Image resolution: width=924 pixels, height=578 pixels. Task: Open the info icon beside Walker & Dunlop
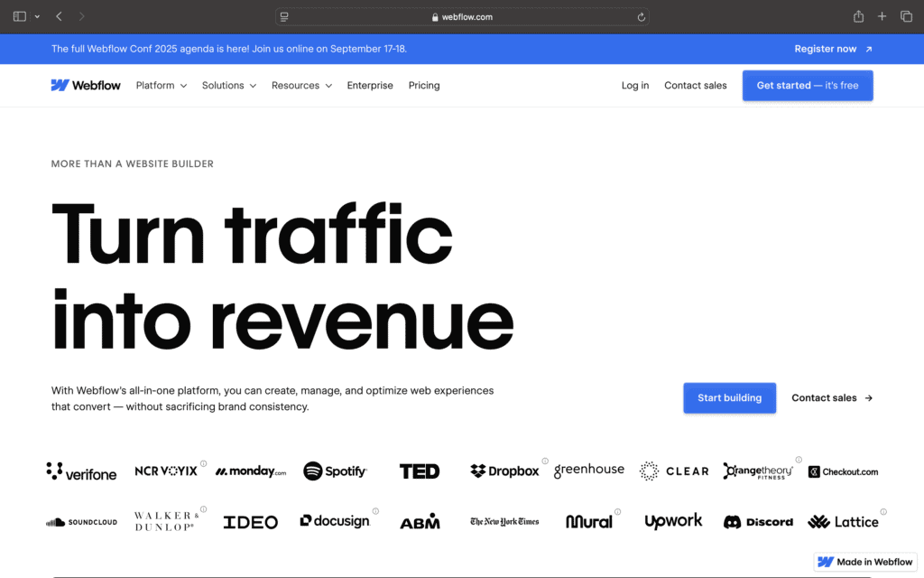(x=203, y=509)
